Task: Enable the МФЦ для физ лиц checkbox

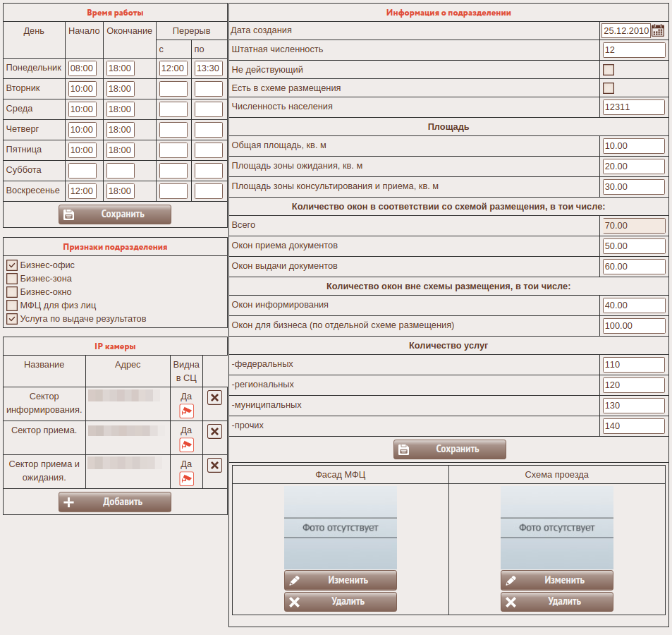Action: click(x=12, y=306)
